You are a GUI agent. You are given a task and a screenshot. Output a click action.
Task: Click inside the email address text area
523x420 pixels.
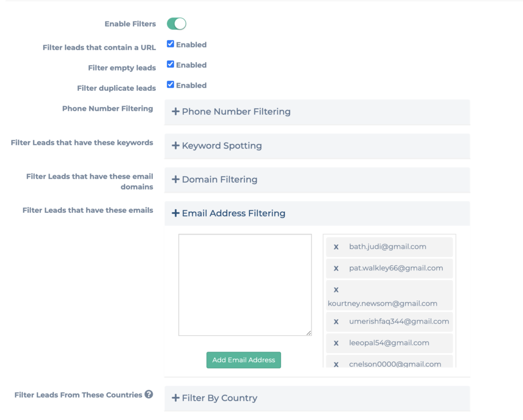(245, 285)
